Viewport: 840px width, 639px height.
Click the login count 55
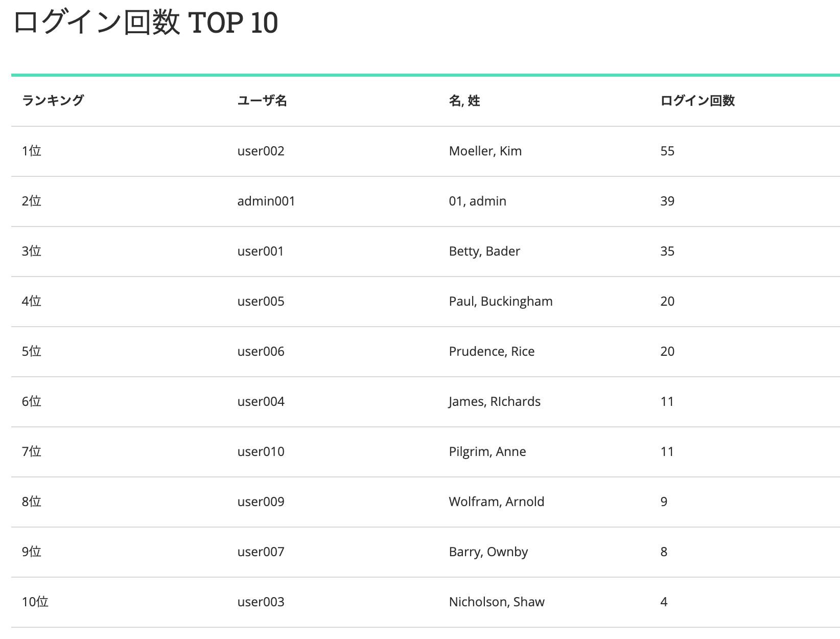pos(667,151)
